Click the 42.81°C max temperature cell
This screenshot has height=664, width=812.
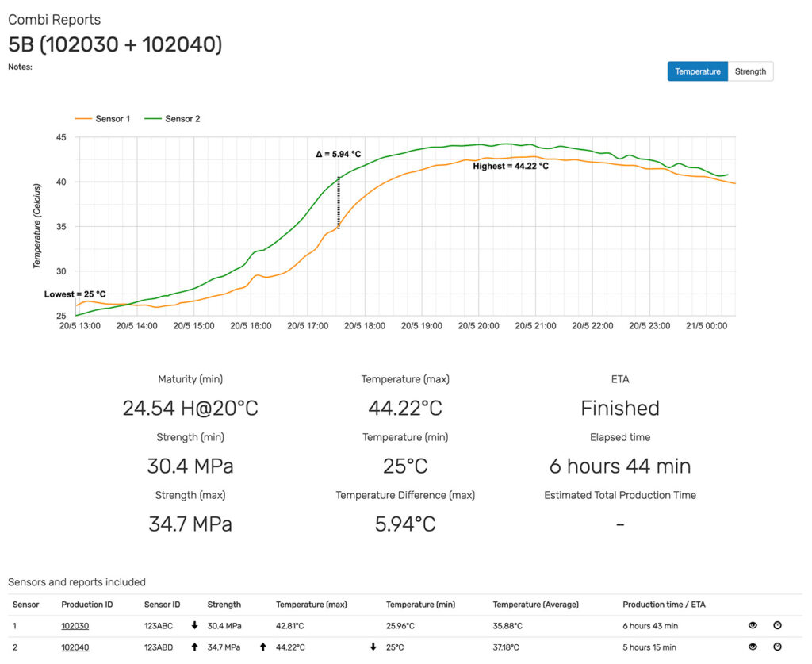coord(289,626)
